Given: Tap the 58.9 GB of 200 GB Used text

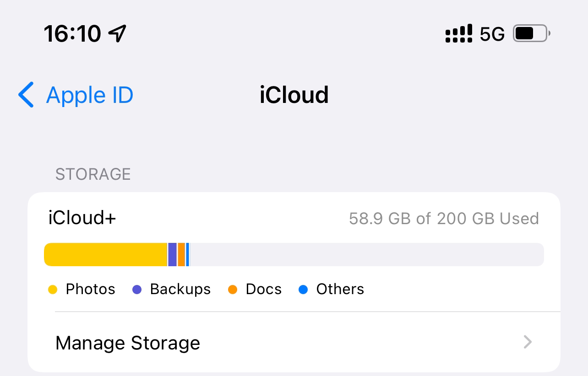Looking at the screenshot, I should [x=444, y=219].
